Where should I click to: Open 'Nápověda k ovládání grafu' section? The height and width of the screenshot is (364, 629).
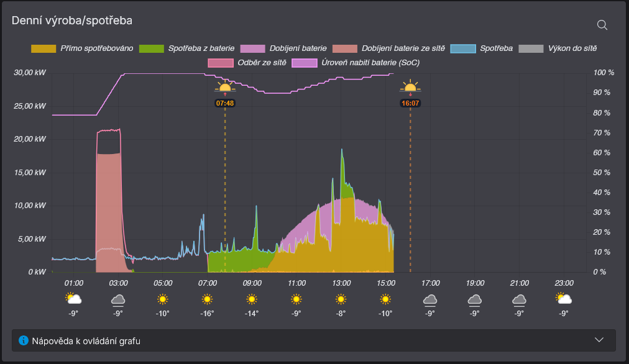pos(90,340)
